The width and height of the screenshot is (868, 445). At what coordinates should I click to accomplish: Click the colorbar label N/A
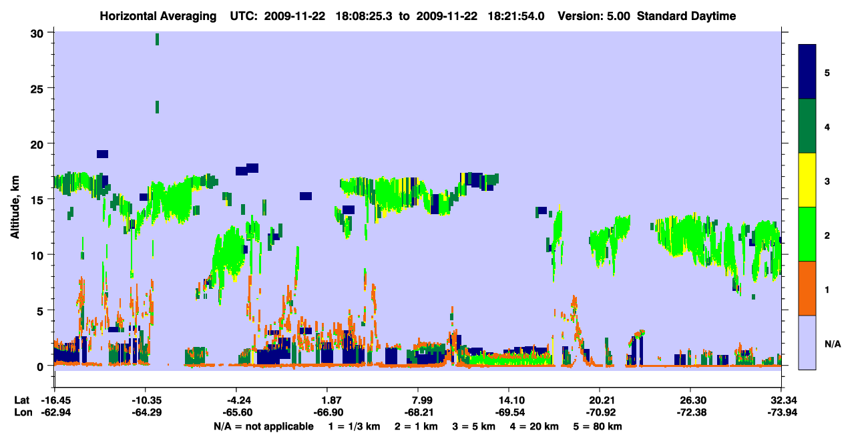pyautogui.click(x=833, y=344)
